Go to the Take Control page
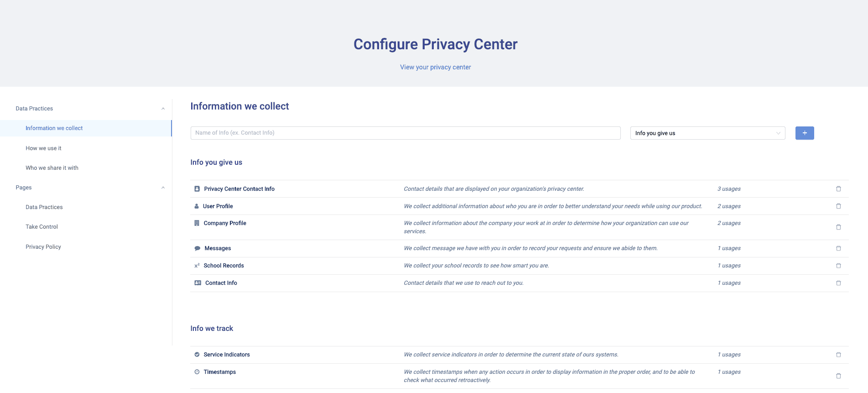The height and width of the screenshot is (393, 868). [42, 227]
